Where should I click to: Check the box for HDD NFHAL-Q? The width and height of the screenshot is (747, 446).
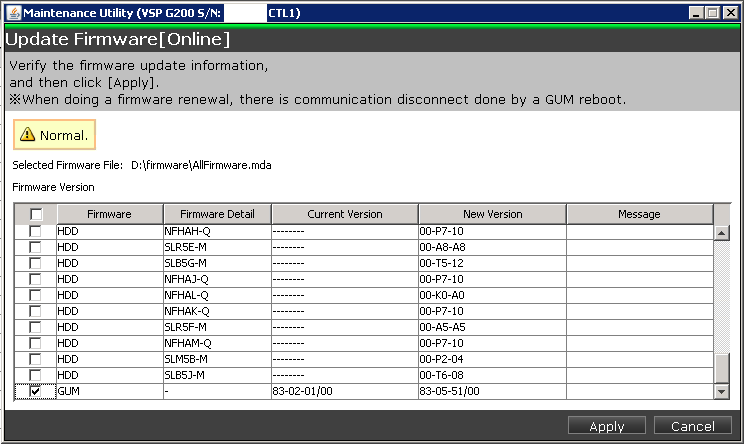[35, 295]
